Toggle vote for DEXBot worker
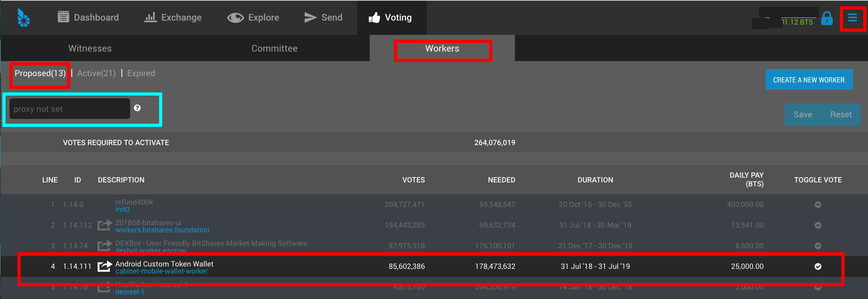This screenshot has height=299, width=868. [x=818, y=246]
